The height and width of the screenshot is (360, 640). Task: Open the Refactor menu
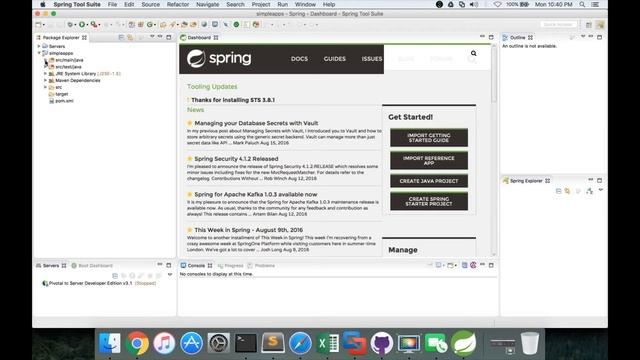[178, 4]
